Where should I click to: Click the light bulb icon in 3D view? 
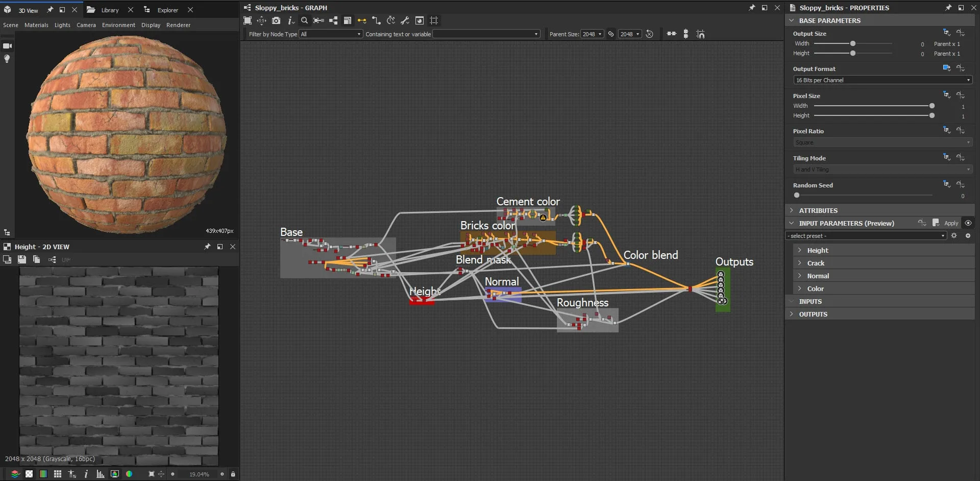[x=7, y=59]
